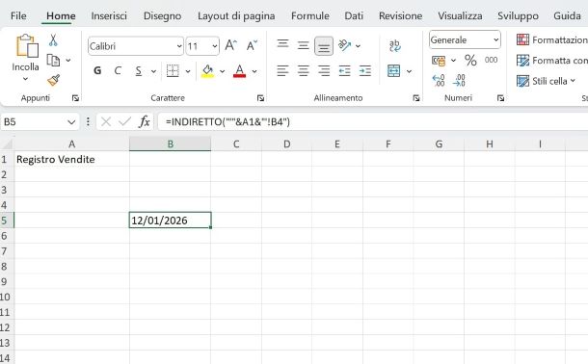This screenshot has height=364, width=588.
Task: Click Formatta come tabella button
Action: click(x=551, y=61)
